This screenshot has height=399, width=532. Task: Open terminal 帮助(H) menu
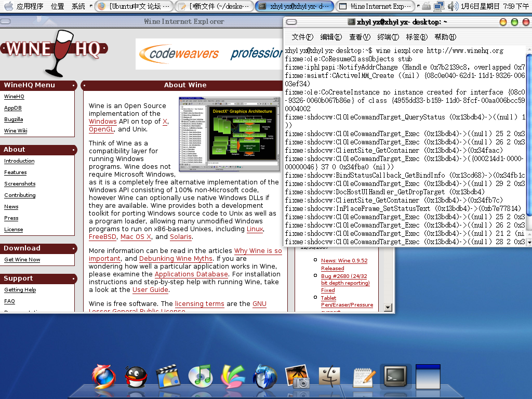pyautogui.click(x=445, y=37)
